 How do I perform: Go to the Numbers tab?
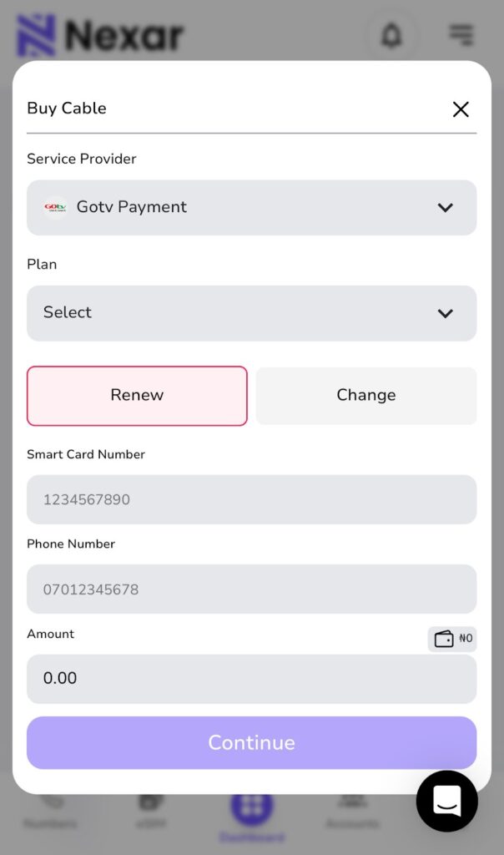coord(52,810)
